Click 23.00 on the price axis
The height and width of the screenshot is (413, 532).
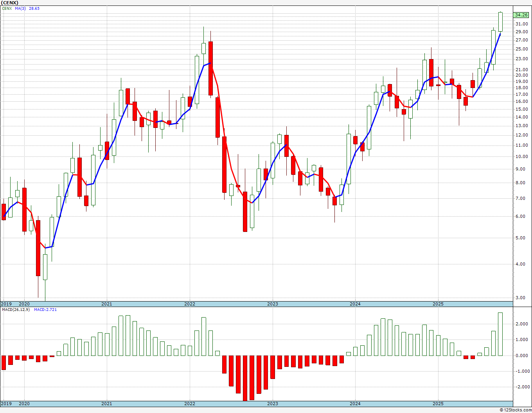click(522, 59)
